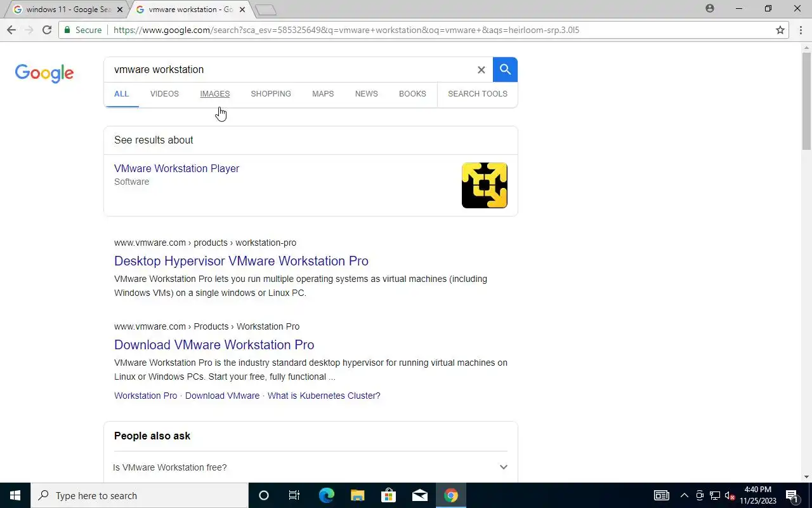
Task: Open Microsoft Store from the taskbar
Action: pos(388,495)
